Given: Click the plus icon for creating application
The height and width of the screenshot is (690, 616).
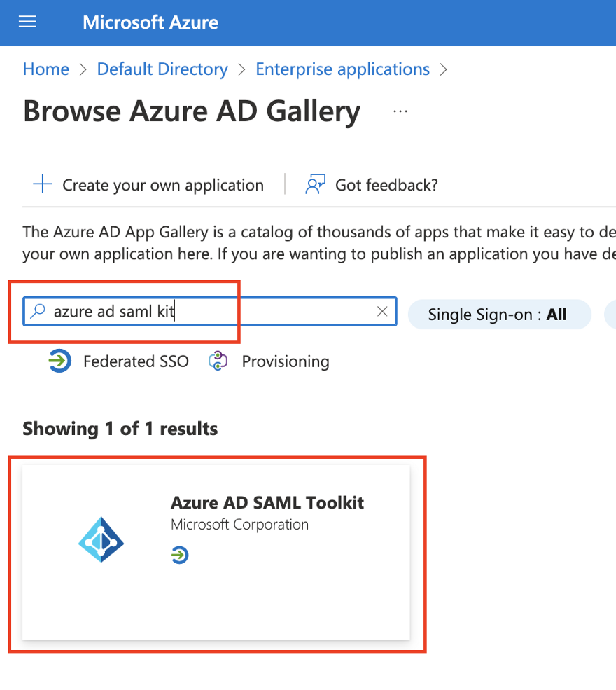Looking at the screenshot, I should click(x=43, y=185).
